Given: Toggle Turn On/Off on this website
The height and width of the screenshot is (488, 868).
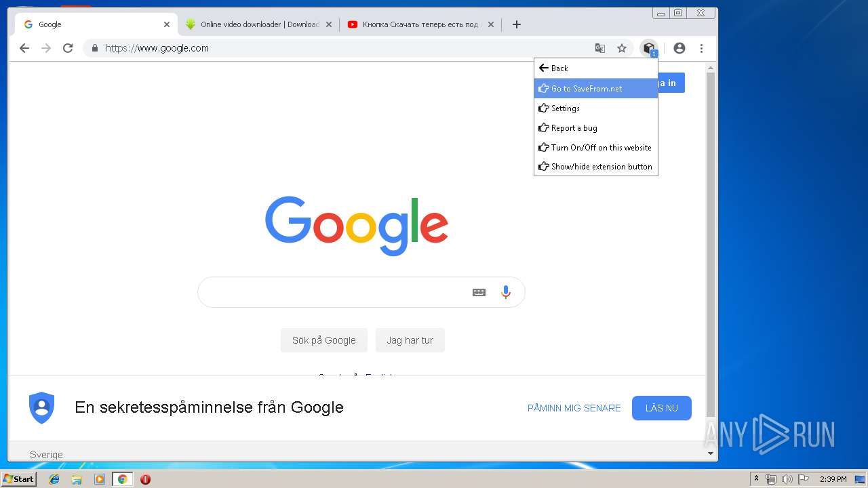Looking at the screenshot, I should point(596,147).
